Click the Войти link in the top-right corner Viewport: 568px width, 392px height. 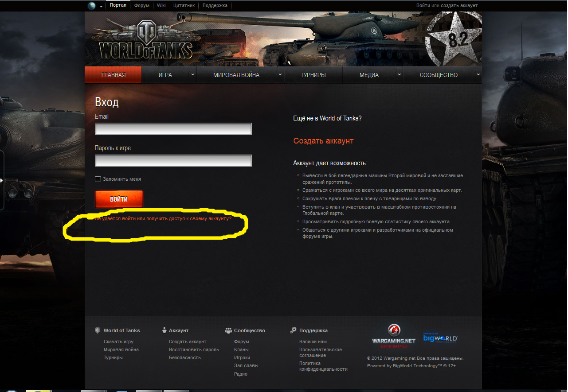423,5
